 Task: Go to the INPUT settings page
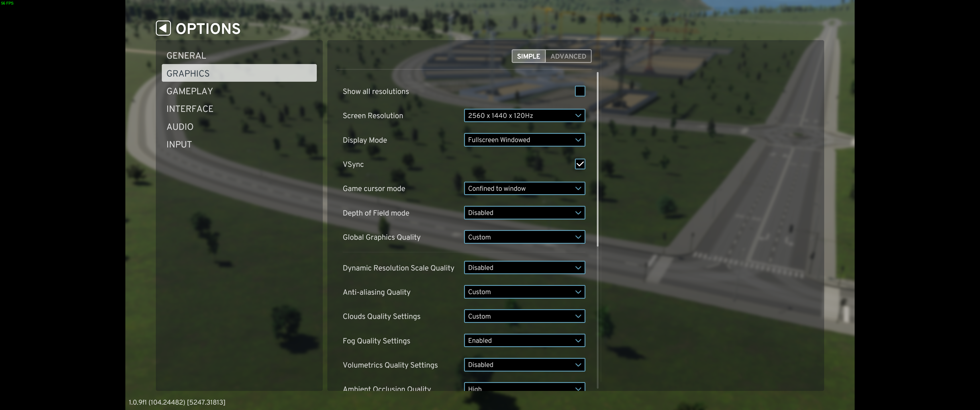pos(179,144)
